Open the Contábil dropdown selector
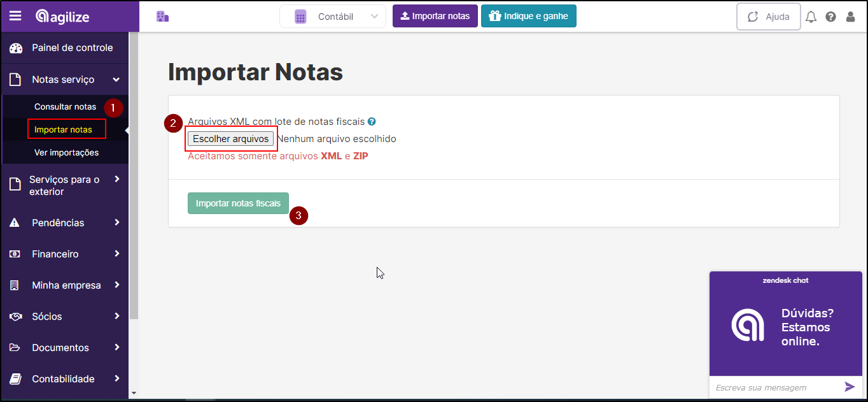The image size is (868, 402). (333, 17)
